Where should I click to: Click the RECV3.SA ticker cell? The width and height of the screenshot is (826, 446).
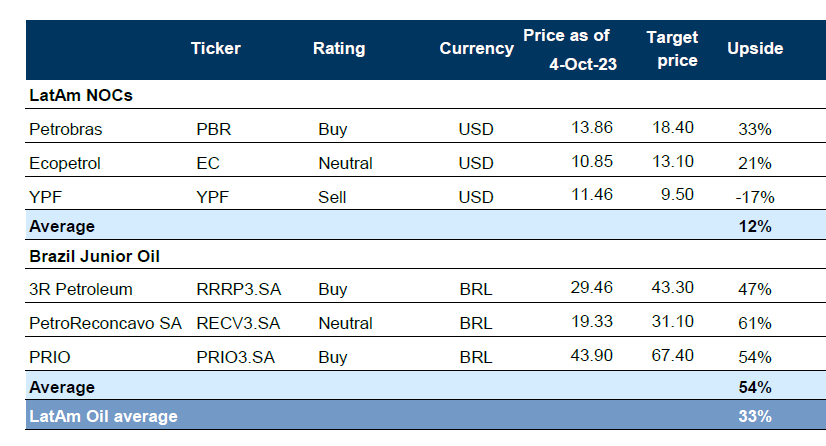(238, 323)
